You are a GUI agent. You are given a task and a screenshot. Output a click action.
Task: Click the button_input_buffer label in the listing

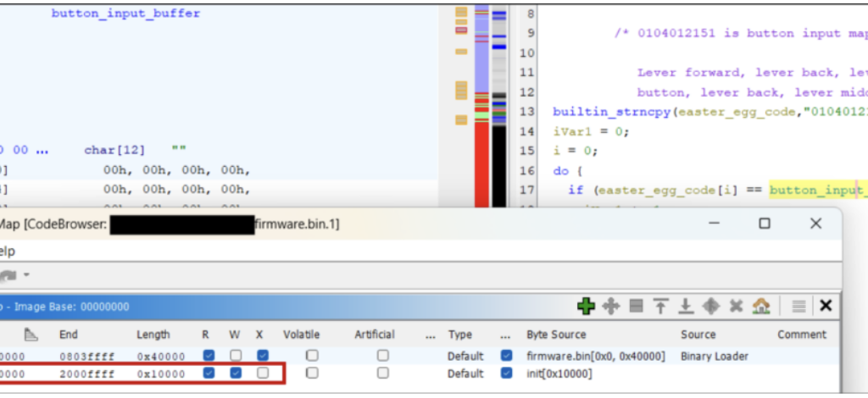(125, 14)
